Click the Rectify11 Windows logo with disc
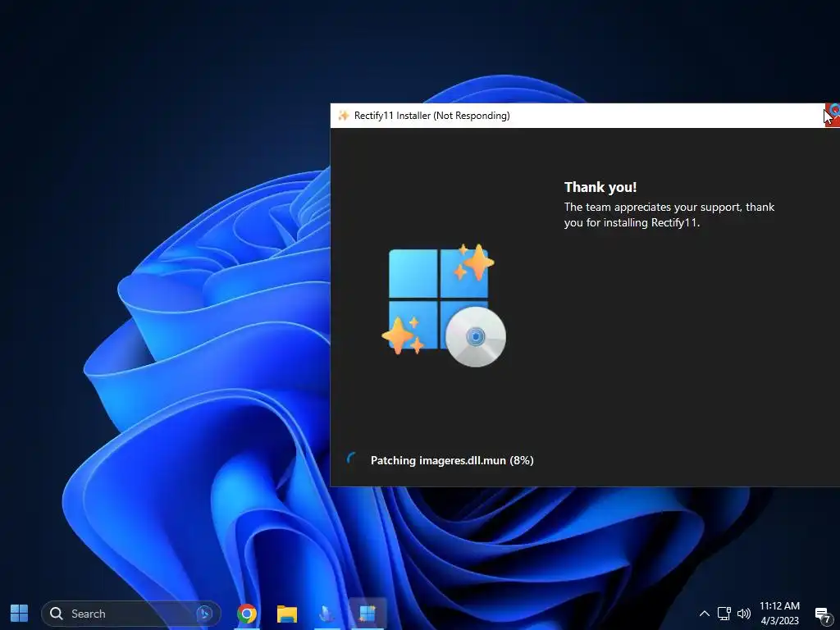840x630 pixels. coord(444,305)
